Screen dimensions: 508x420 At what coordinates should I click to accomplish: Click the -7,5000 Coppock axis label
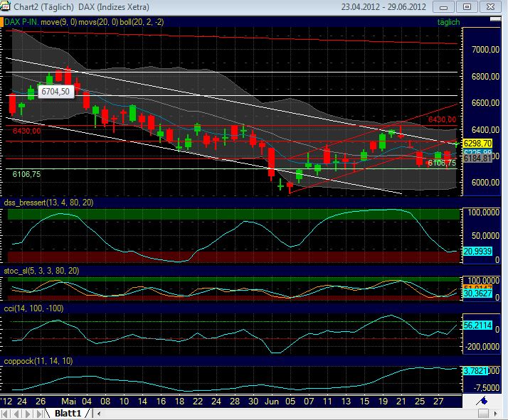[x=487, y=387]
